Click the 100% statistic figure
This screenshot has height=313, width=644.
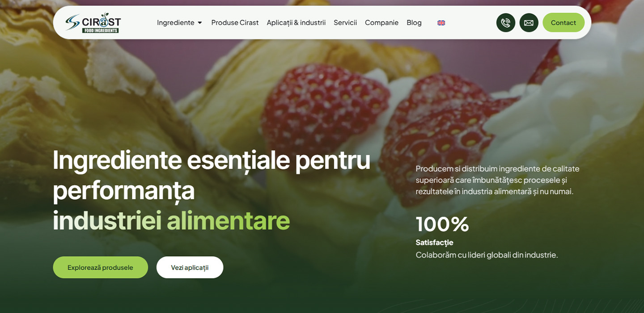click(442, 224)
